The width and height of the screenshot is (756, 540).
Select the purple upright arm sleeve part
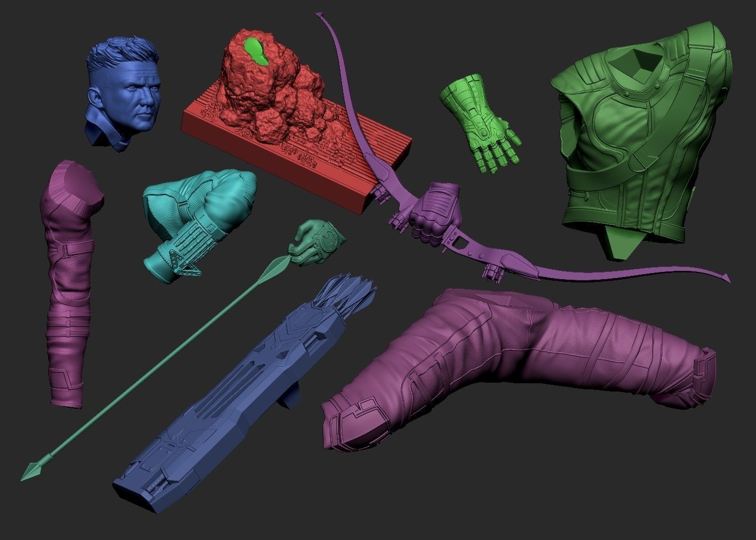[x=69, y=285]
